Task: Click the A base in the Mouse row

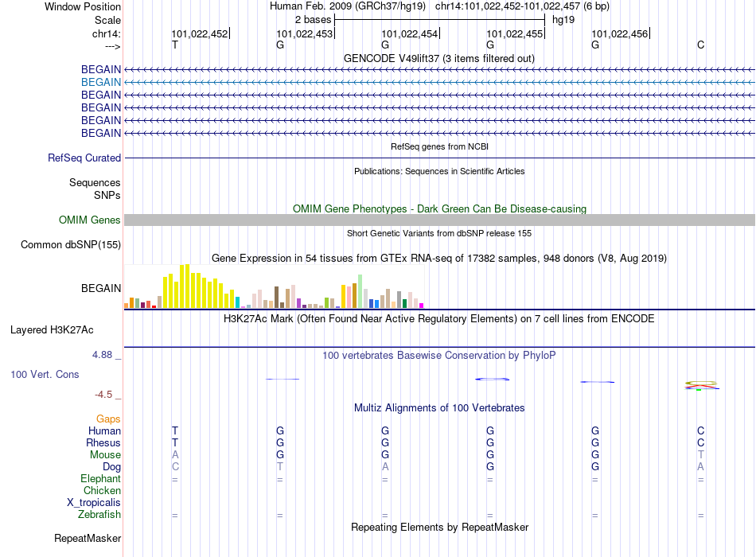Action: click(175, 455)
